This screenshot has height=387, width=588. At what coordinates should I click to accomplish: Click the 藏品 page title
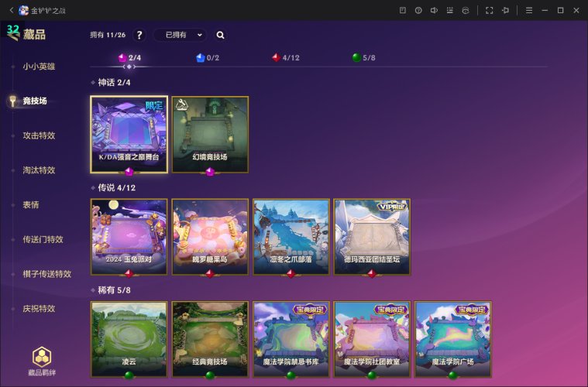tap(34, 35)
